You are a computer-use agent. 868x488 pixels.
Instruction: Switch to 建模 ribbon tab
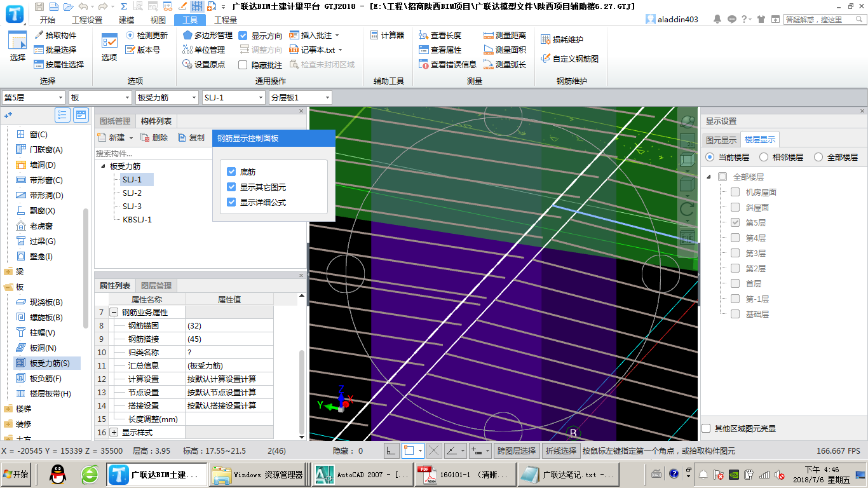point(127,20)
